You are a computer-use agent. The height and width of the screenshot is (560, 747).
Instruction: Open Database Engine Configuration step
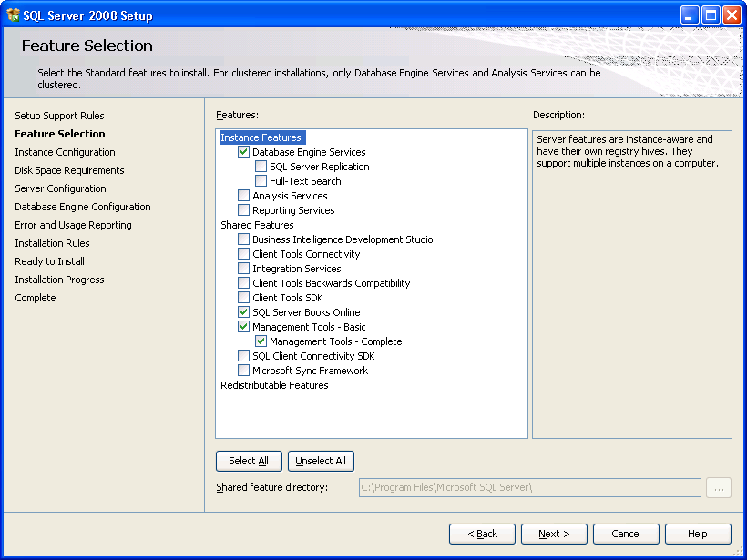click(83, 207)
